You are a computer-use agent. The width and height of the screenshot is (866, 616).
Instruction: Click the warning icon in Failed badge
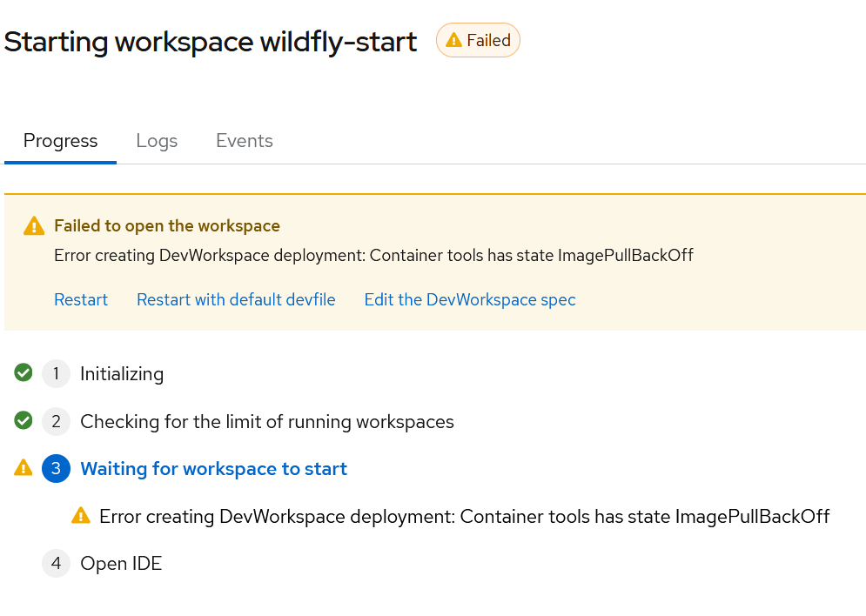(453, 41)
